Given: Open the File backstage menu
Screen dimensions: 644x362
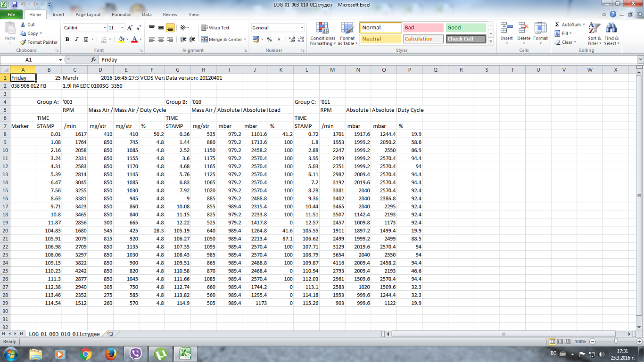Looking at the screenshot, I should [x=11, y=15].
